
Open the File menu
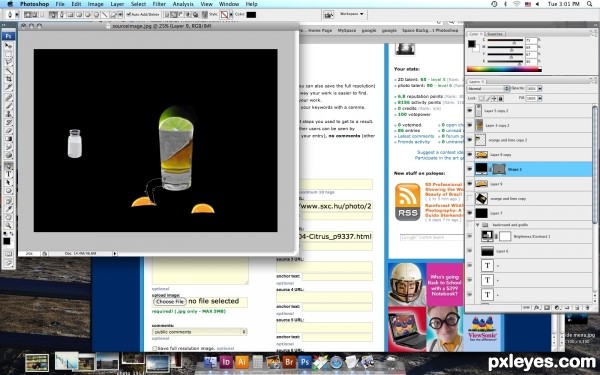coord(60,4)
